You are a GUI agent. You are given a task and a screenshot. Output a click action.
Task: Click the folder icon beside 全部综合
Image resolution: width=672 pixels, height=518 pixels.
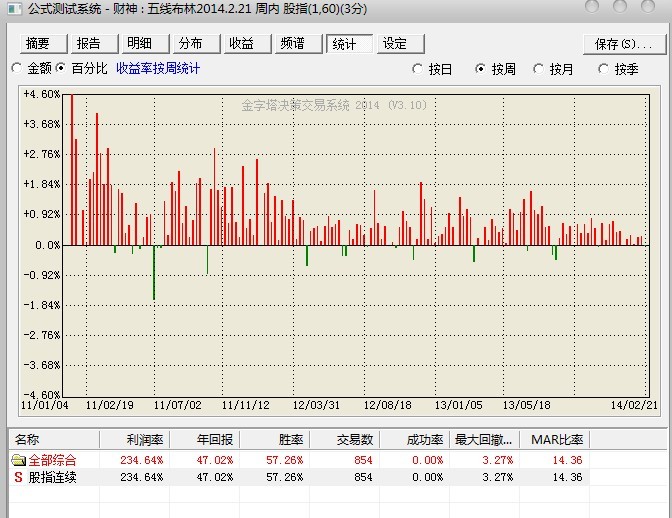tap(18, 461)
